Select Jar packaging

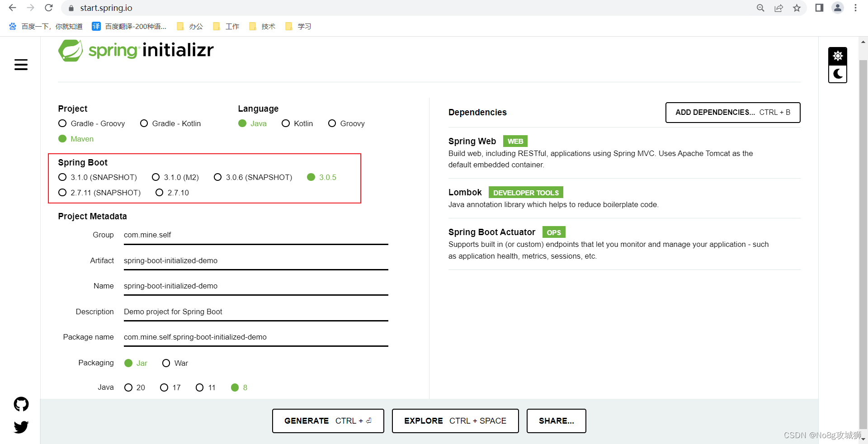tap(136, 363)
